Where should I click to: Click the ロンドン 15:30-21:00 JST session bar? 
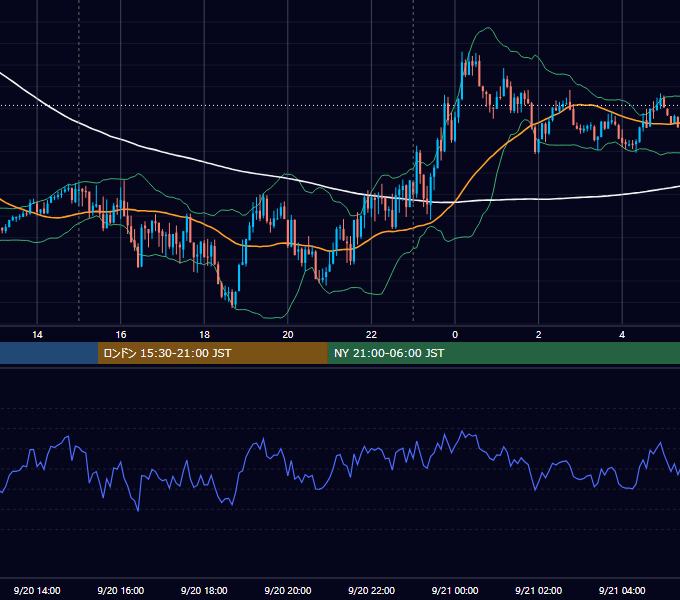pos(212,353)
